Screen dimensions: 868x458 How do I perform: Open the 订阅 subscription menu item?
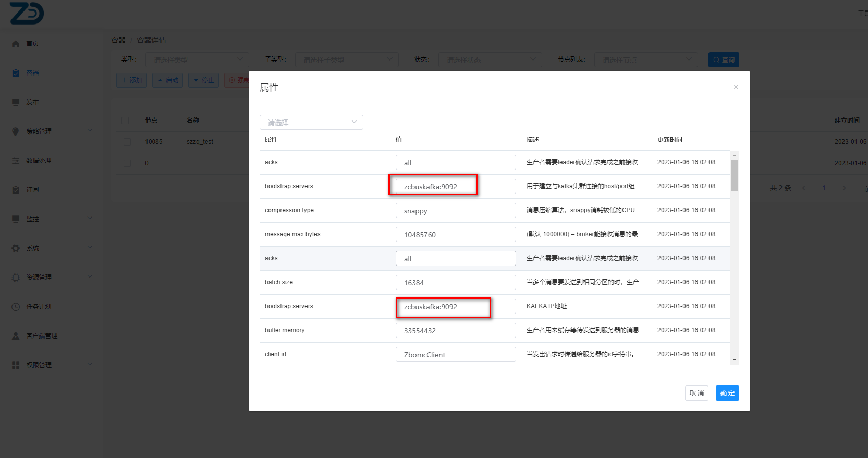pos(32,190)
